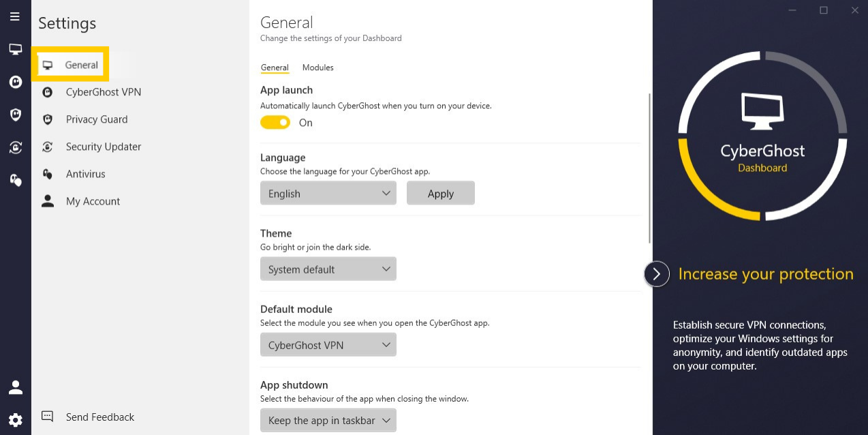This screenshot has width=868, height=435.
Task: Click icon beside Antivirus setting
Action: click(x=48, y=174)
